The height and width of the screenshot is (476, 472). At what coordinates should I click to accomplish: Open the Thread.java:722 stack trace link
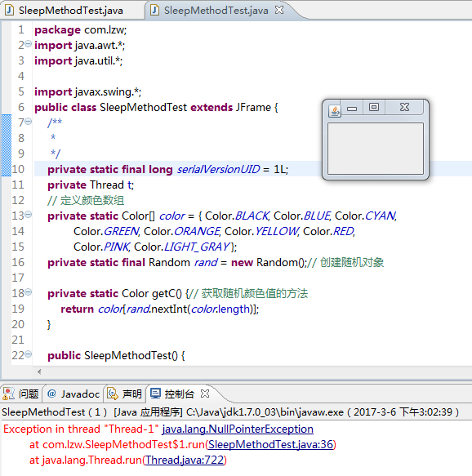click(185, 460)
